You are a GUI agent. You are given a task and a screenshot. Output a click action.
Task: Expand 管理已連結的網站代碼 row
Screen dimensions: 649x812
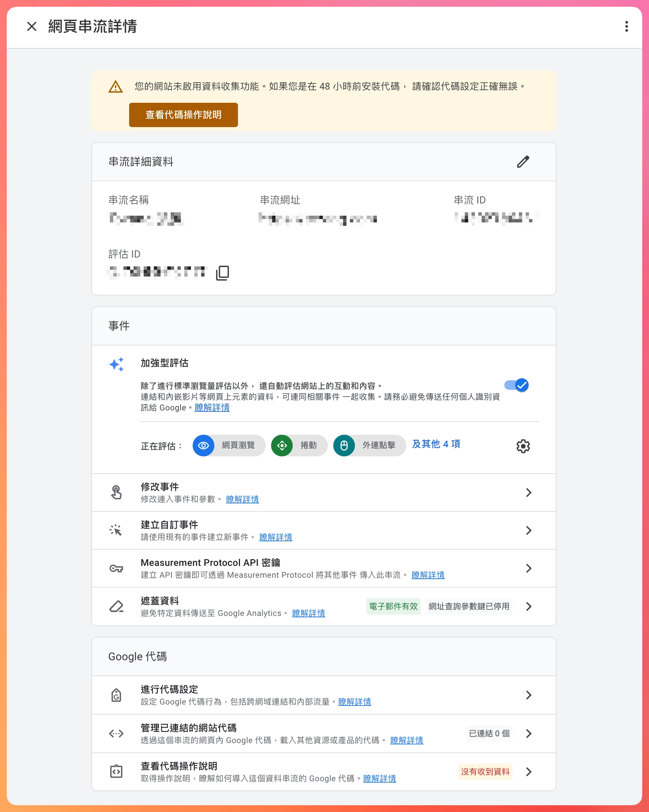coord(529,733)
